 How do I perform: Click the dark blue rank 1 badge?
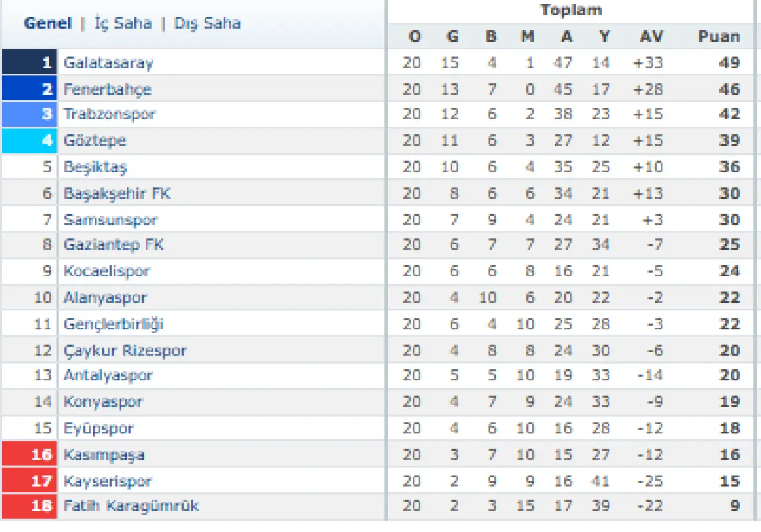pos(30,62)
